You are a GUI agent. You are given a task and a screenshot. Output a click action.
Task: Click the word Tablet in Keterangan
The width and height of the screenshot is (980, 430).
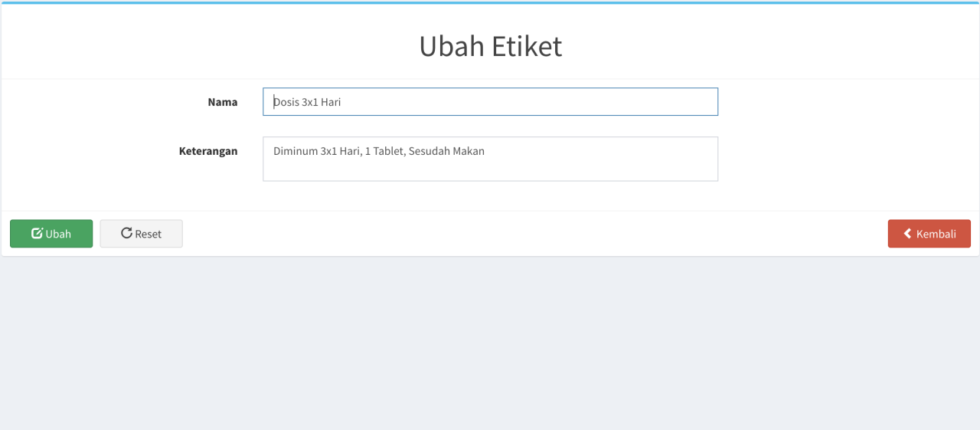pos(388,151)
